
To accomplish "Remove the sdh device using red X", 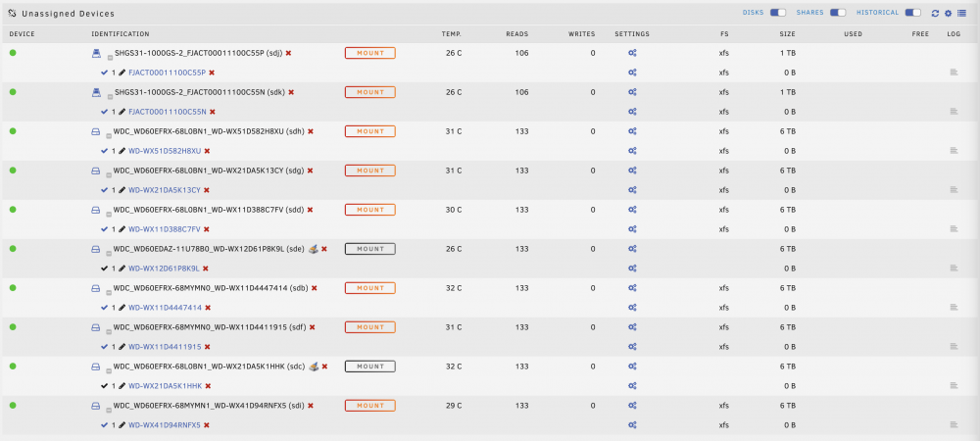I will (311, 131).
